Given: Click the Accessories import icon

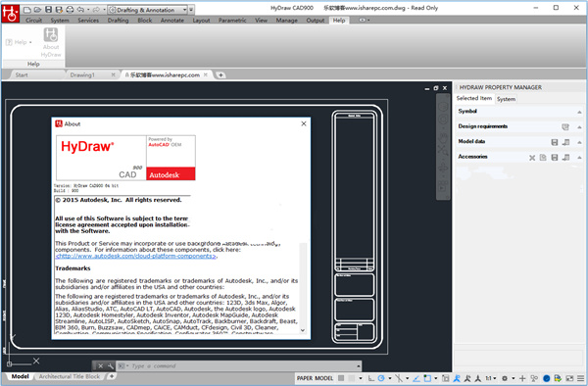Looking at the screenshot, I should pyautogui.click(x=565, y=158).
